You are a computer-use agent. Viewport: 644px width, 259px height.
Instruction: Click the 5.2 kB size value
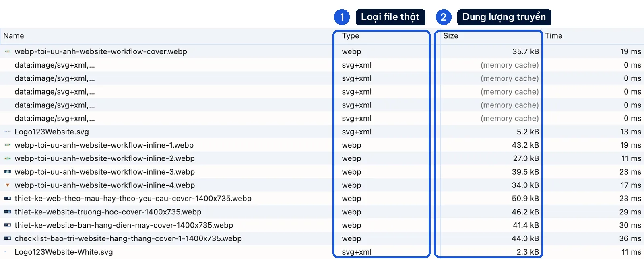(528, 132)
